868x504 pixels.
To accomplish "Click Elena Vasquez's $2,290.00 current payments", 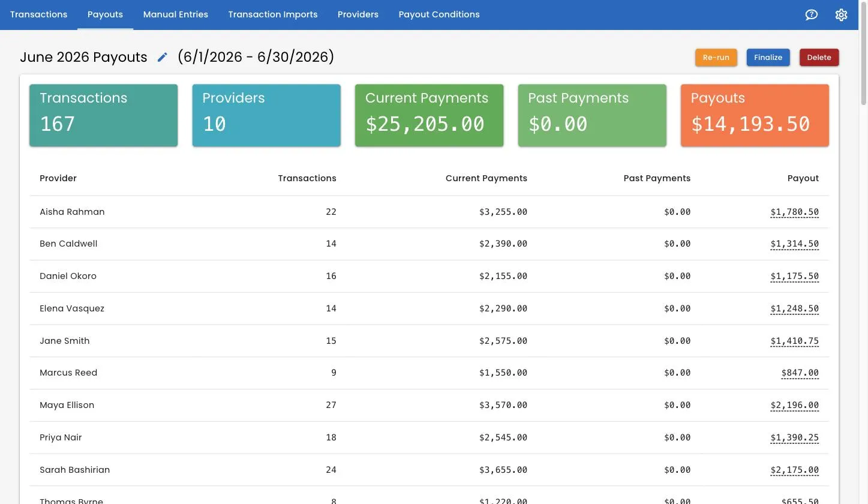I will [503, 309].
